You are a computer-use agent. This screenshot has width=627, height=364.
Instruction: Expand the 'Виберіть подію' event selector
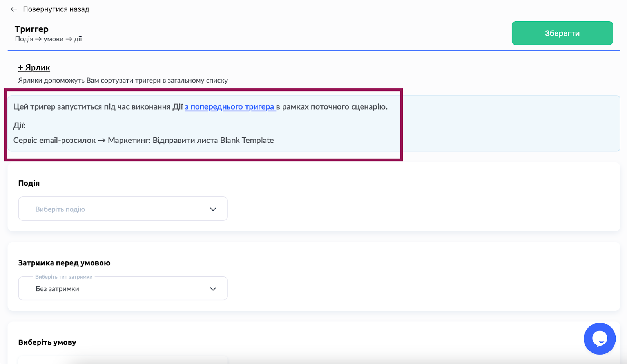(x=118, y=209)
